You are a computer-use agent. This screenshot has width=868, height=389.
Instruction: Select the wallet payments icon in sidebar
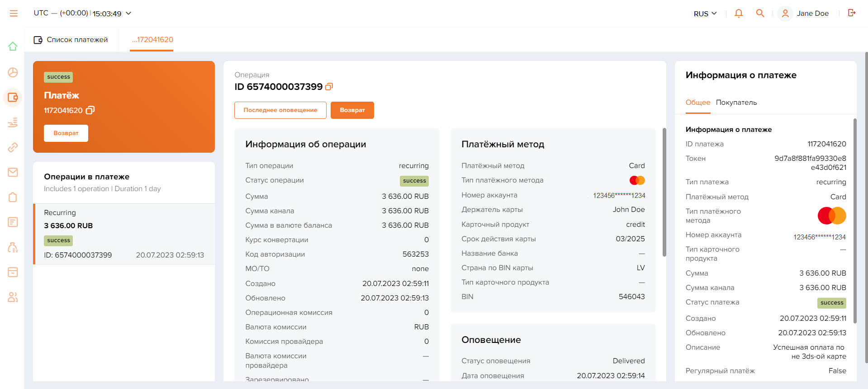(13, 97)
